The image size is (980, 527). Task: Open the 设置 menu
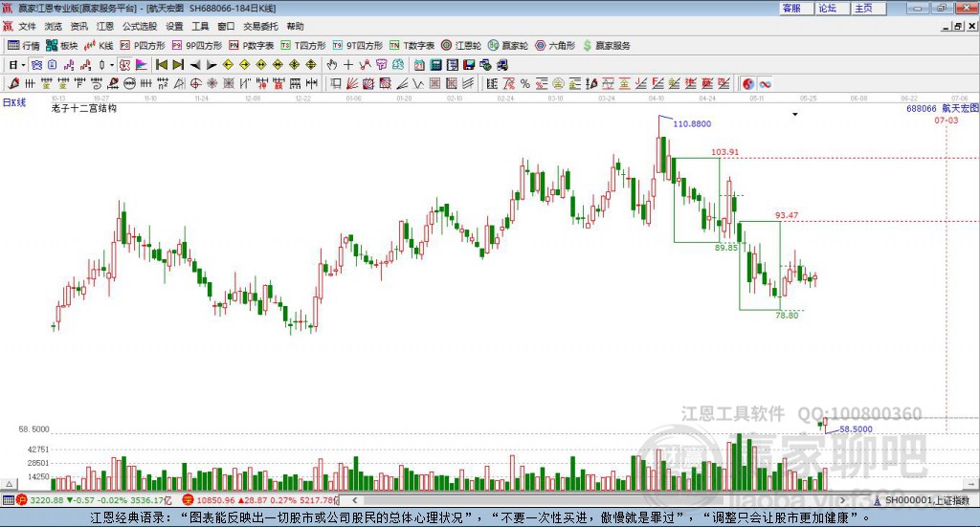174,26
